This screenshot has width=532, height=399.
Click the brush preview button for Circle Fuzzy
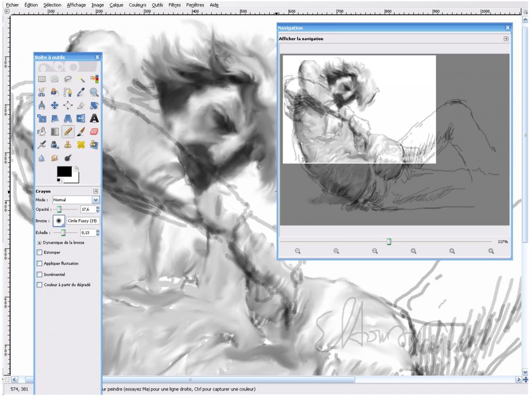coord(58,220)
